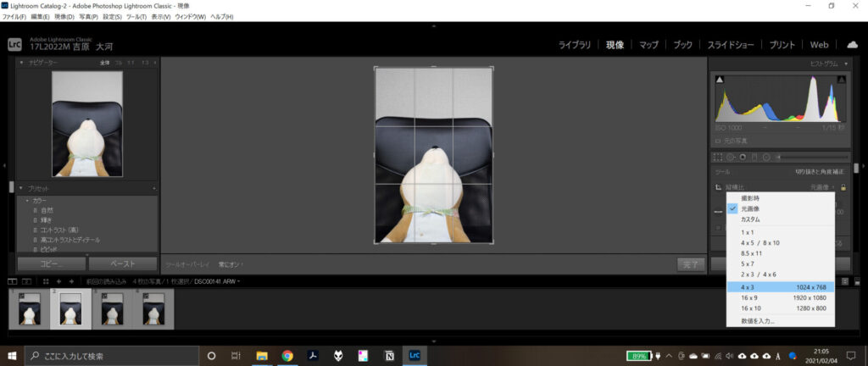Switch to the スライドショー module
The height and width of the screenshot is (366, 868).
tap(731, 46)
